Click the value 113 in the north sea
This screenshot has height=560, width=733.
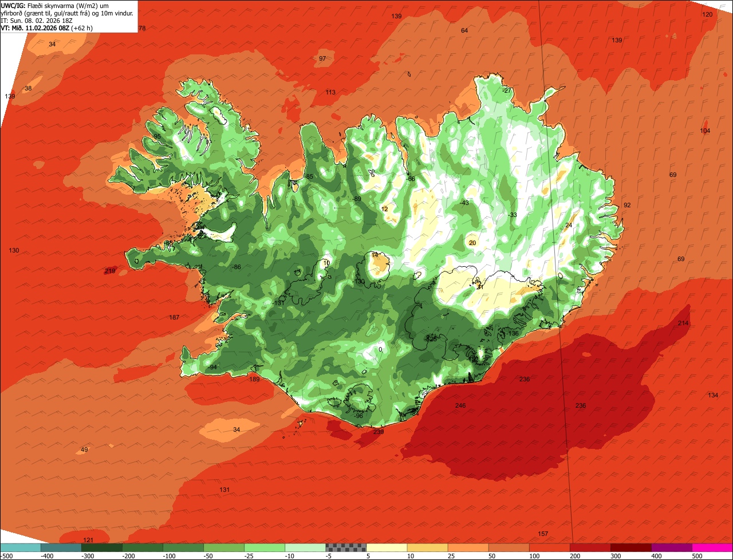330,92
